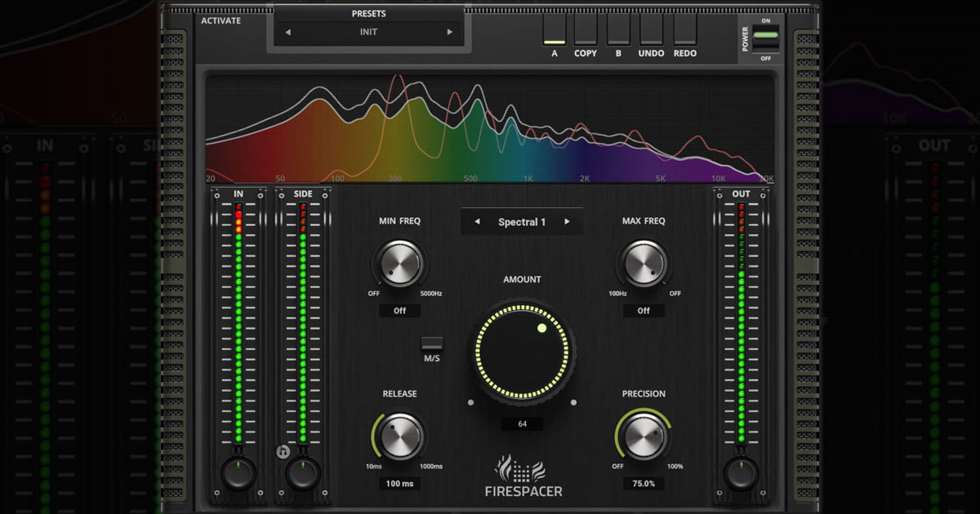
Task: Go to the previous mode before Spectral 1
Action: tap(478, 222)
